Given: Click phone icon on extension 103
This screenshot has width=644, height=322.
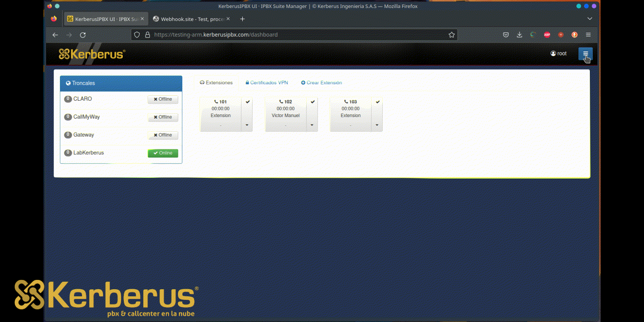Looking at the screenshot, I should tap(346, 102).
